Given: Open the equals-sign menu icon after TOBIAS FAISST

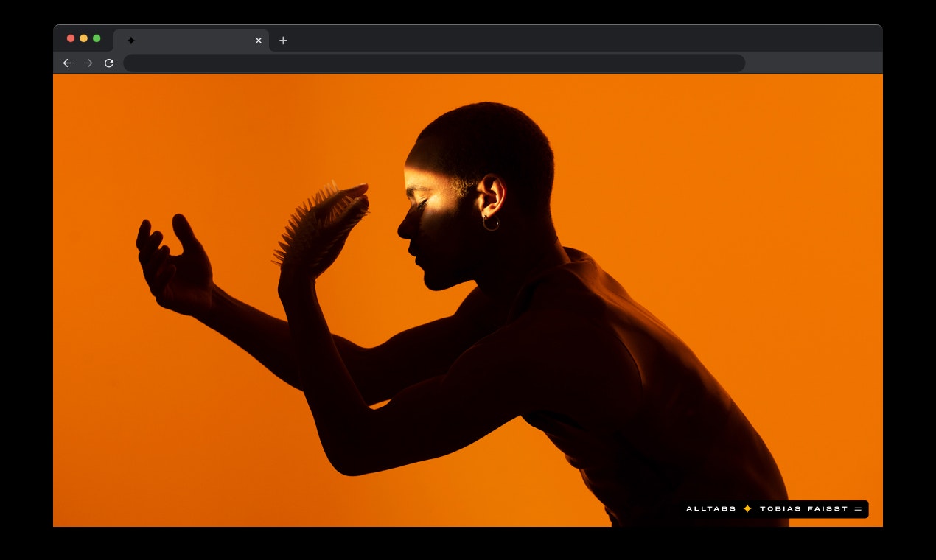Looking at the screenshot, I should (x=858, y=508).
